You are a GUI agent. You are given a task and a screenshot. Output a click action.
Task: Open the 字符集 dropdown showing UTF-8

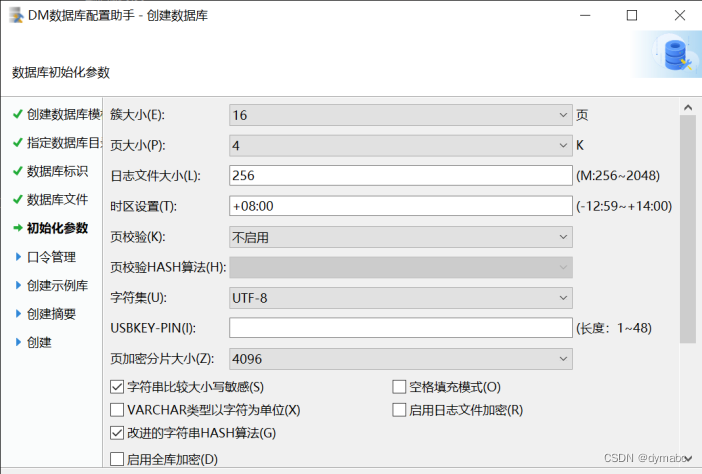click(x=401, y=298)
